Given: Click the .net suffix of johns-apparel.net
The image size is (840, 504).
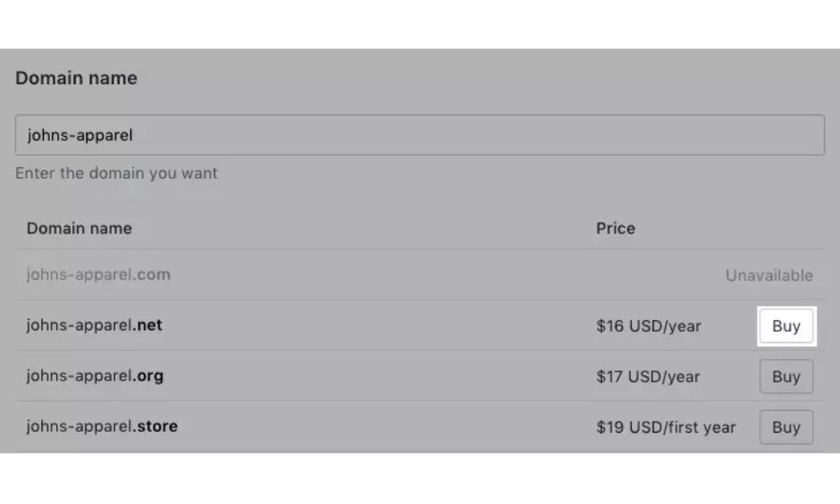Looking at the screenshot, I should coord(150,326).
